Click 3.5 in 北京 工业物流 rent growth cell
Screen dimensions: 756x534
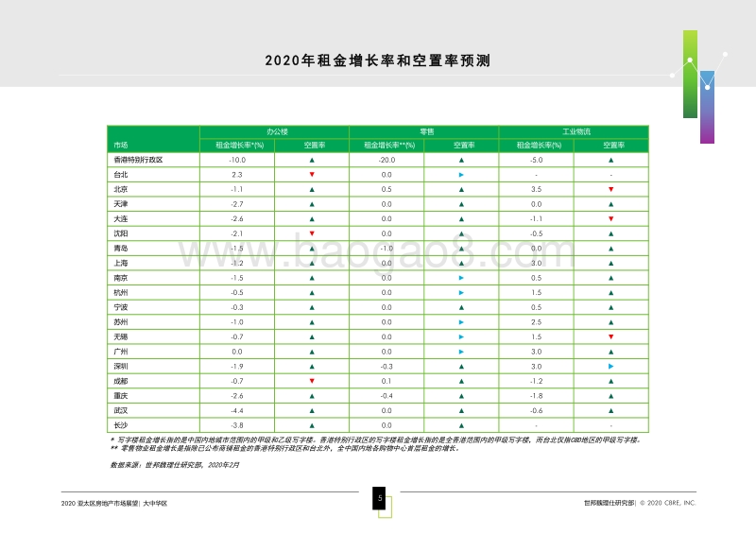tap(536, 190)
